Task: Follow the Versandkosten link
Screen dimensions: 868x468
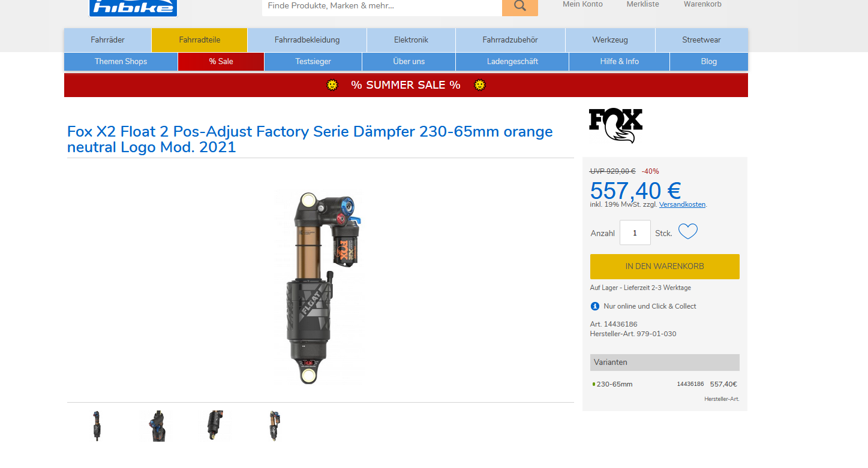Action: coord(682,205)
